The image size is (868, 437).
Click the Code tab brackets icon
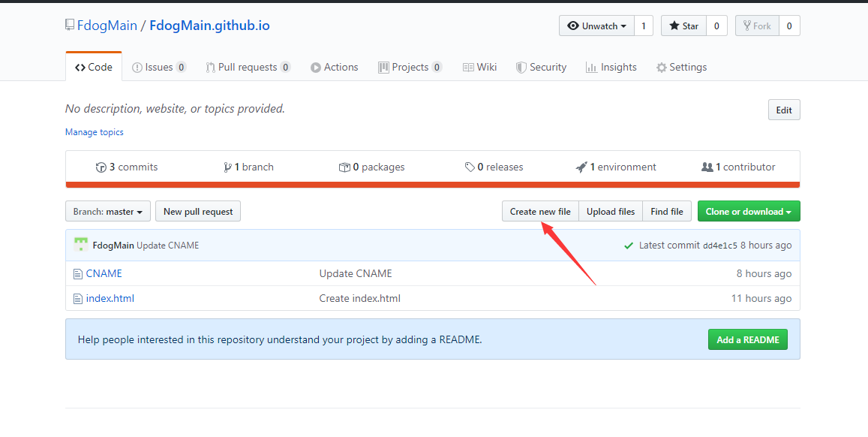(80, 68)
